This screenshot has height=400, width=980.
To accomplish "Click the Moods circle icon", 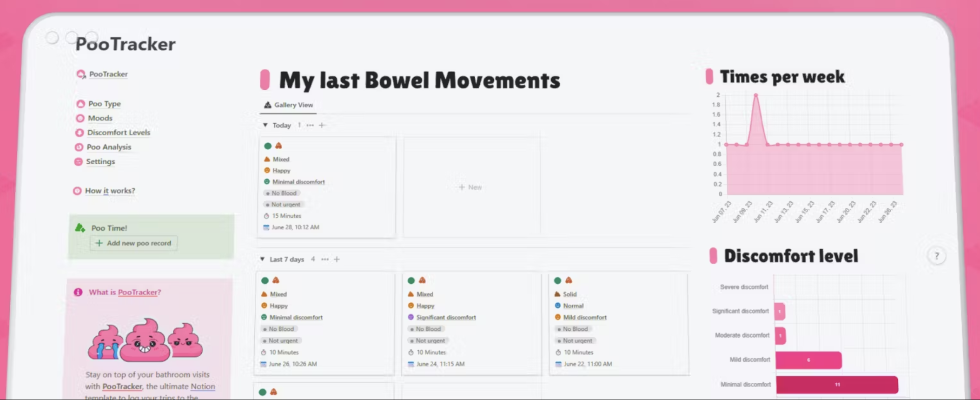I will tap(80, 118).
